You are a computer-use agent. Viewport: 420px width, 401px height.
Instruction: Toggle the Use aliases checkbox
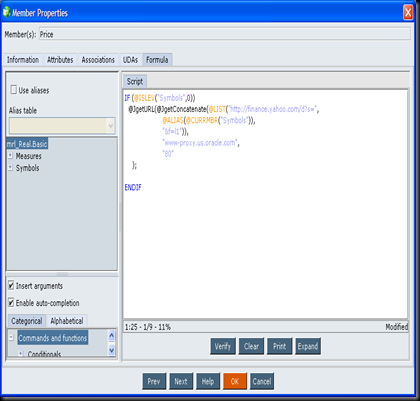[x=14, y=90]
